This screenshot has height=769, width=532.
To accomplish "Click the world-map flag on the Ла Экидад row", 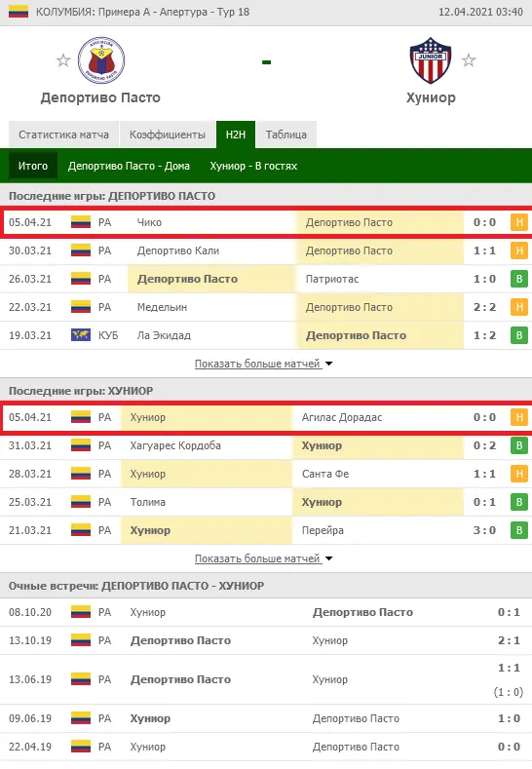I will tap(81, 335).
